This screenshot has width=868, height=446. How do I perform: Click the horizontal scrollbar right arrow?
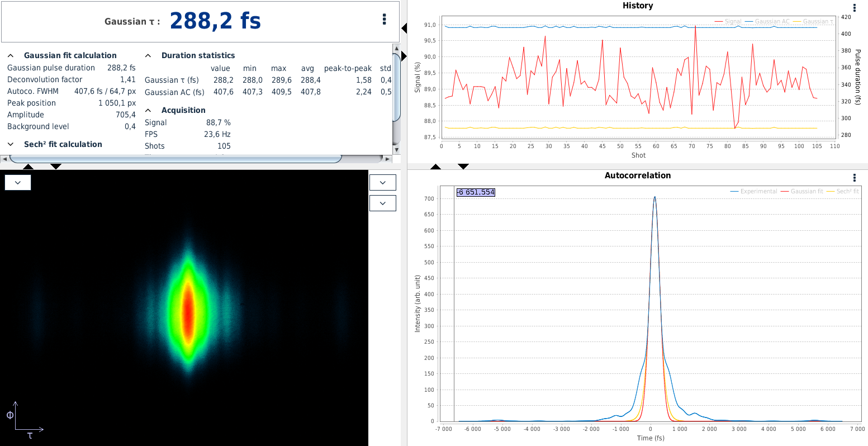[x=388, y=159]
